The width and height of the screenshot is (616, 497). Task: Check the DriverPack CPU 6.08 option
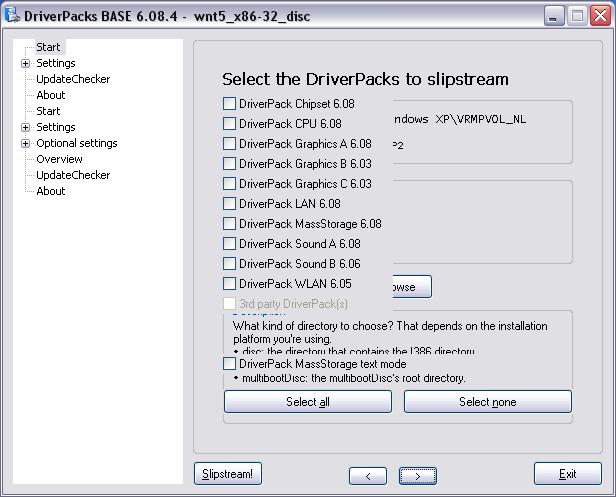(230, 124)
